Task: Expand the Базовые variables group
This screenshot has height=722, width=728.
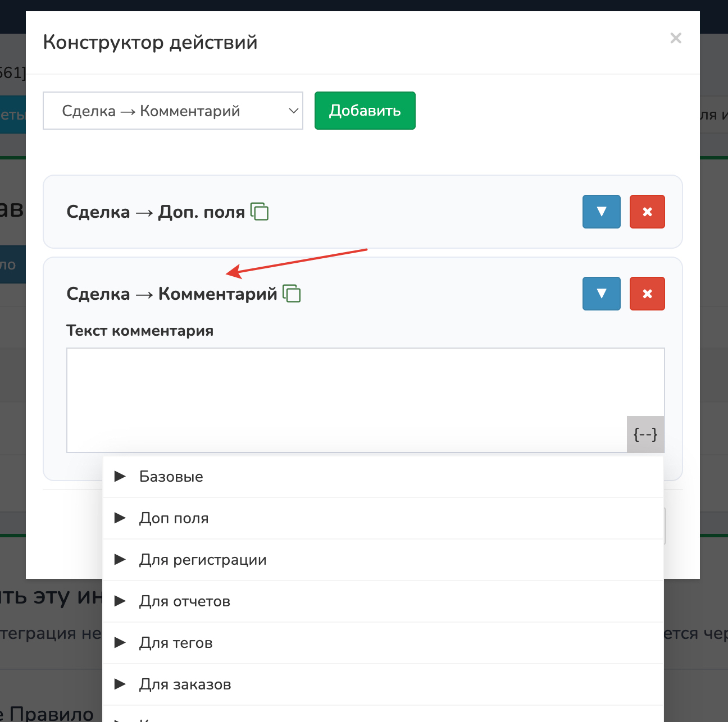Action: pos(171,477)
